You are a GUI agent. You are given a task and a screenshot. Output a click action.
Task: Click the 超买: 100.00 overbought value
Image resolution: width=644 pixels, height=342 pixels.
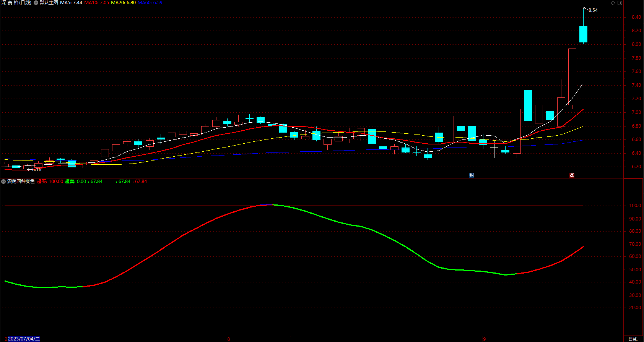[x=50, y=182]
